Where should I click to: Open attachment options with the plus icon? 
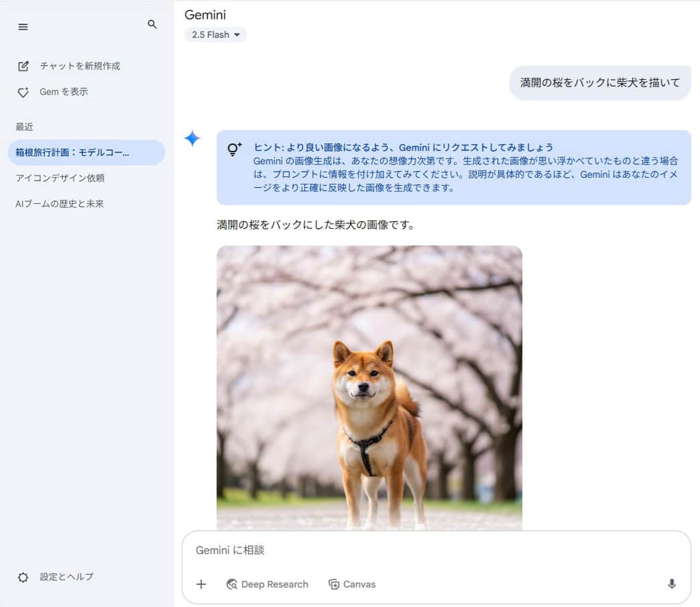pos(200,584)
